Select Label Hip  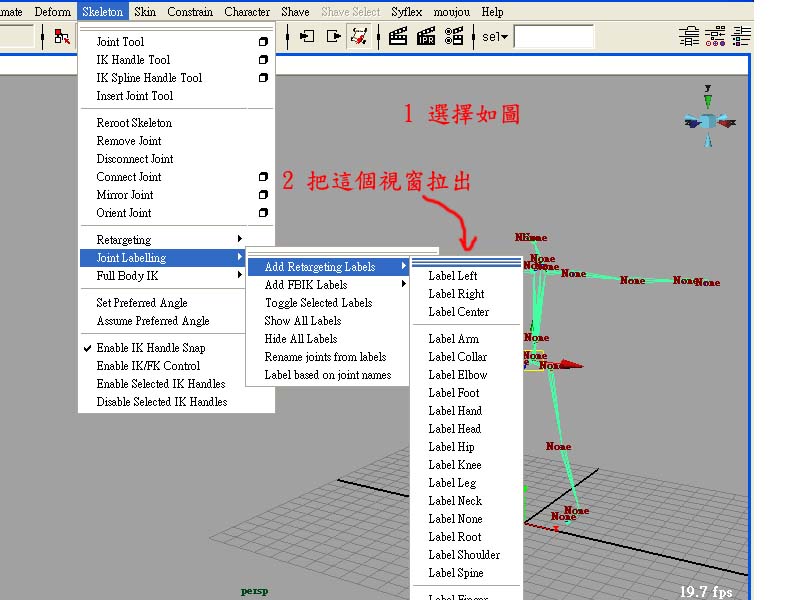[451, 446]
